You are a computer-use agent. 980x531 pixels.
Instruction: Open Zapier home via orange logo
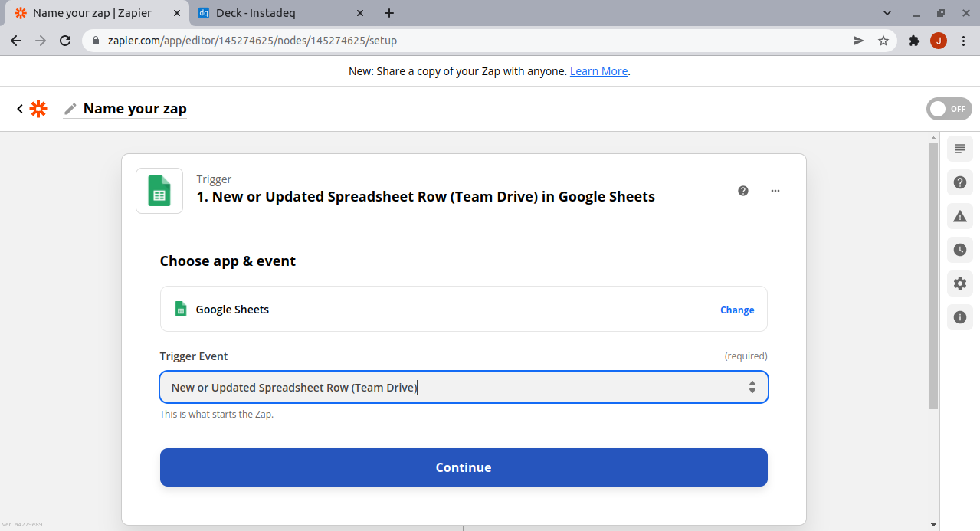(38, 109)
